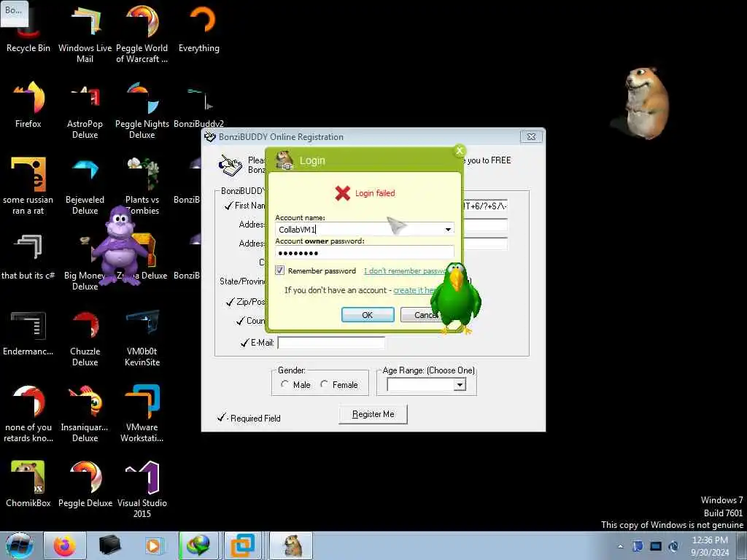Click the green parrot agent character
This screenshot has width=747, height=560.
[456, 297]
